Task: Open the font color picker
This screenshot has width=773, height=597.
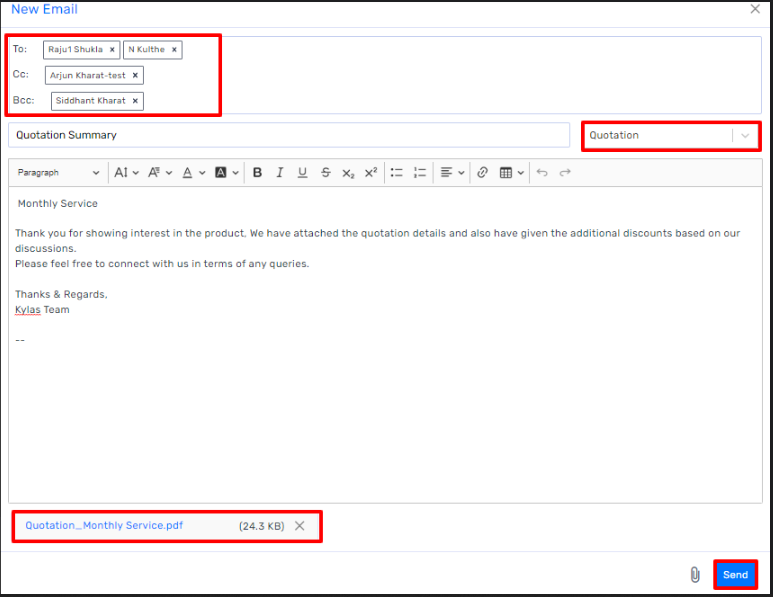Action: (192, 173)
